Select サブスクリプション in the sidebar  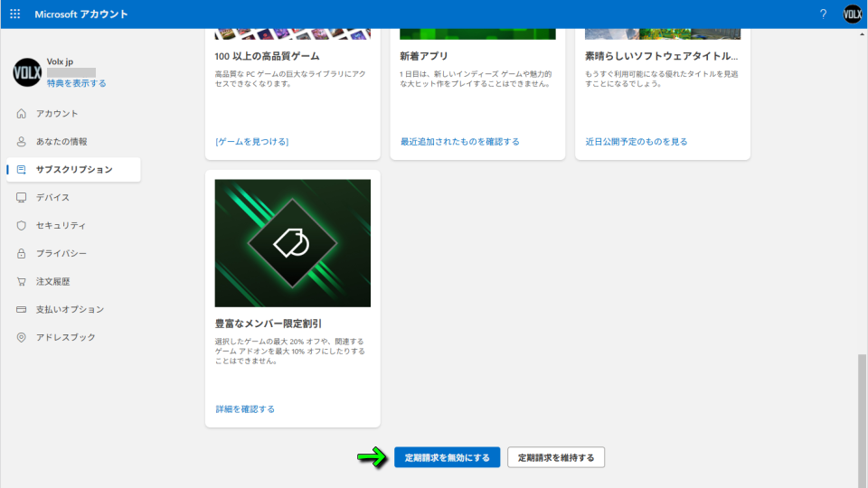74,170
